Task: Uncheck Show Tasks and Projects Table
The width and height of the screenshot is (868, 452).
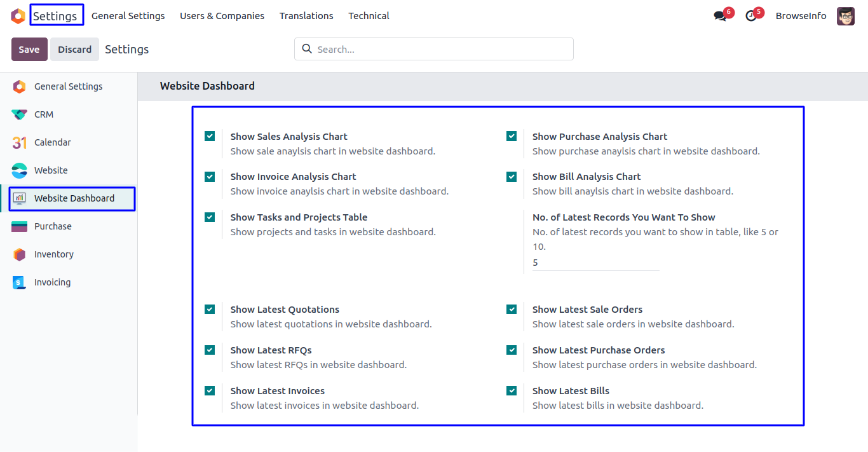Action: [x=210, y=217]
